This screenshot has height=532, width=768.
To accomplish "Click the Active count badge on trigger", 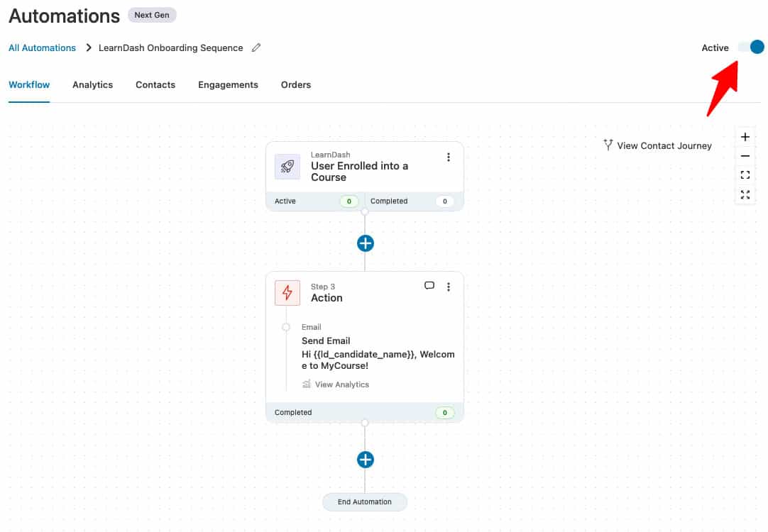I will 349,201.
